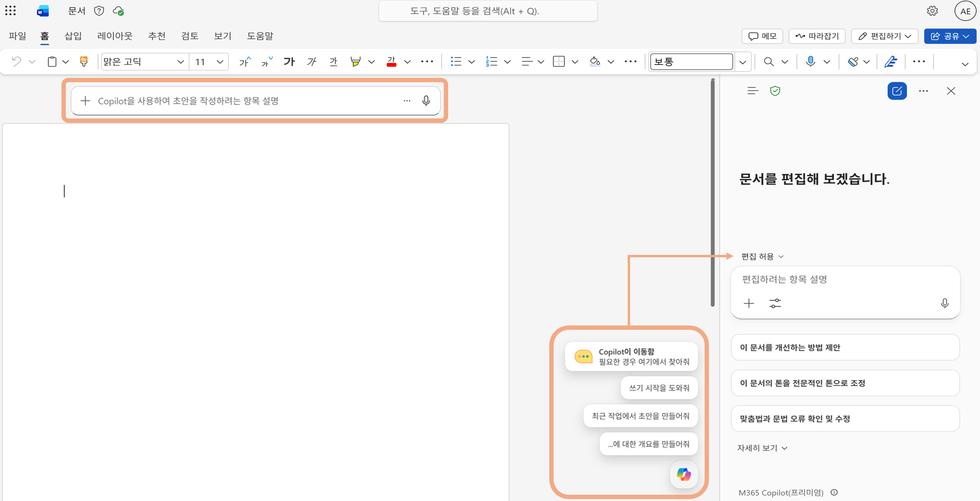Click the document protection shield icon beside 문서

point(99,11)
